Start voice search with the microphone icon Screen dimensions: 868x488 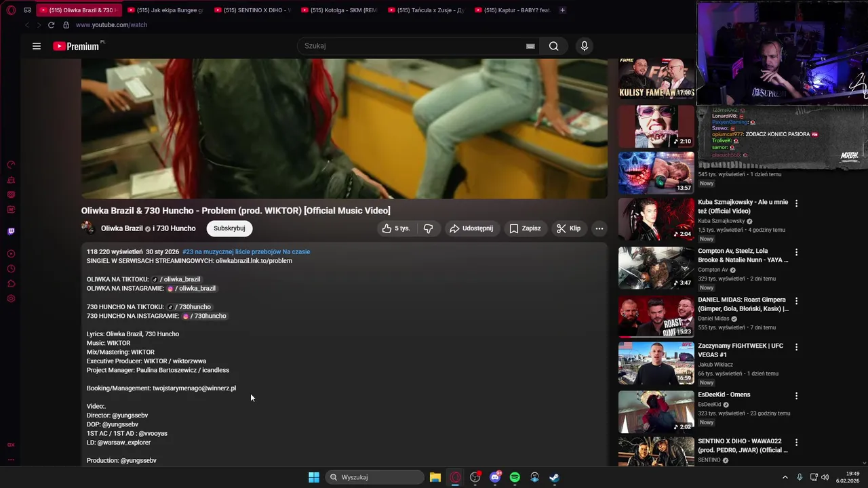pyautogui.click(x=585, y=46)
